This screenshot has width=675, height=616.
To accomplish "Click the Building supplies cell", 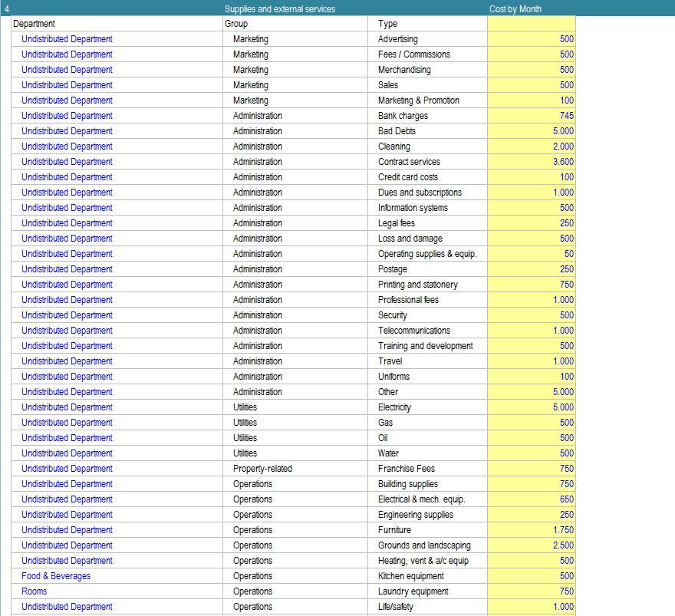I will [427, 484].
